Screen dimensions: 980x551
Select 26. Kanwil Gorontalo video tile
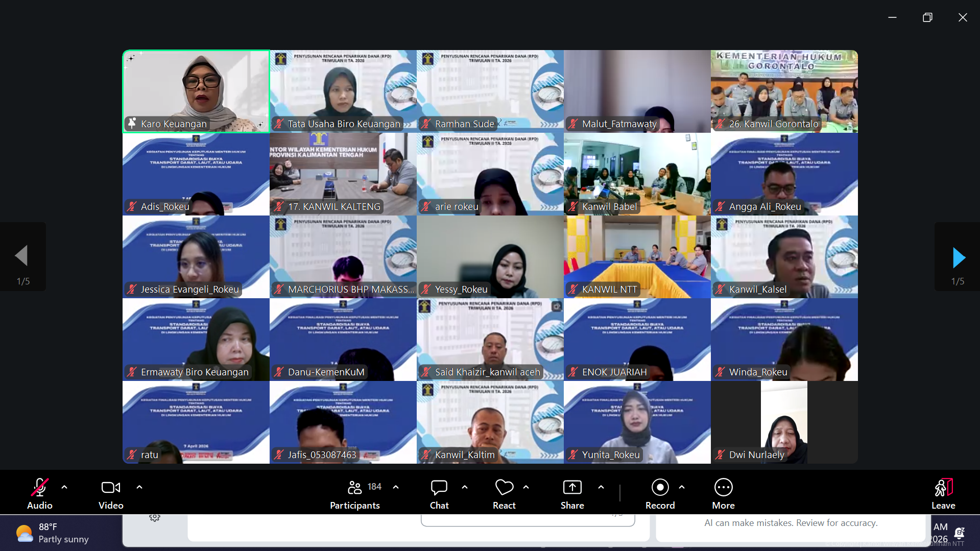[x=784, y=91]
